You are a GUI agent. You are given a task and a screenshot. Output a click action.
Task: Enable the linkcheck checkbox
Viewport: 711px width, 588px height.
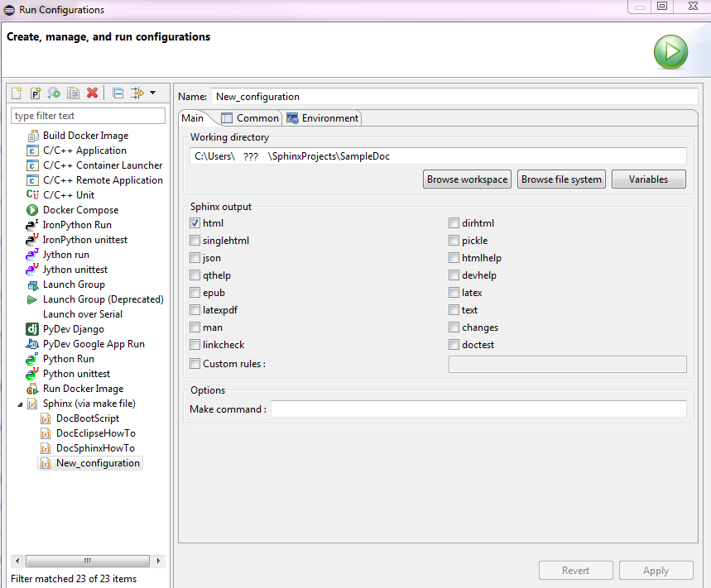click(x=195, y=344)
